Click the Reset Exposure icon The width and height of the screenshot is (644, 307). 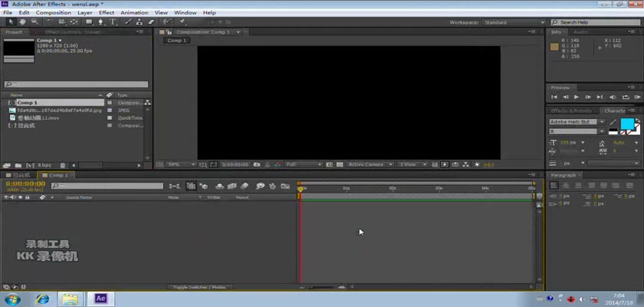click(477, 164)
